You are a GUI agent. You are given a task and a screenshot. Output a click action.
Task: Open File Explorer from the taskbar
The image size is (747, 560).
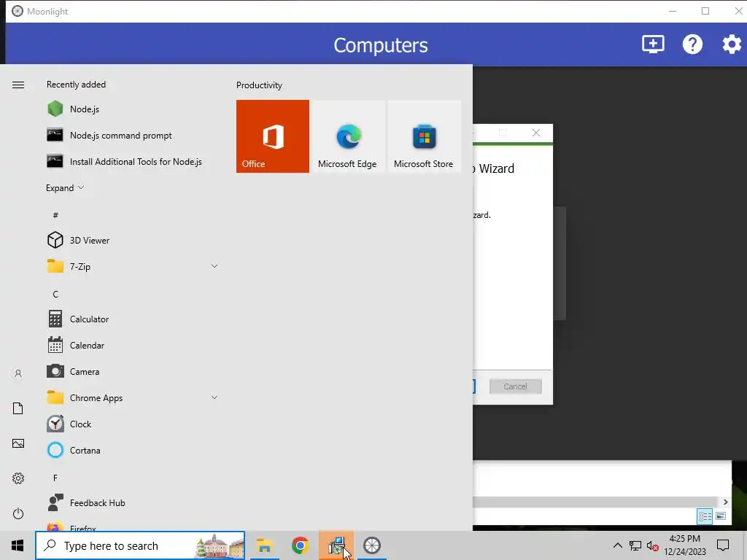click(264, 545)
